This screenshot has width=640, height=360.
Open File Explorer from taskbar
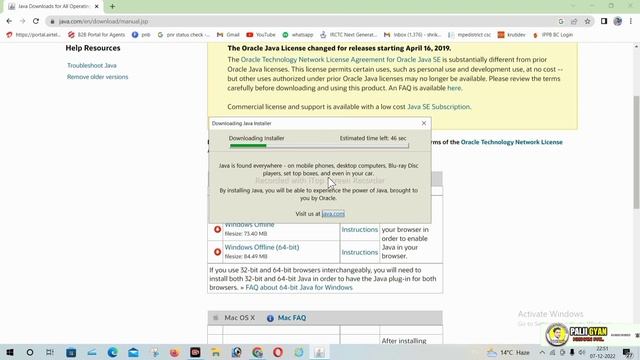[216, 352]
